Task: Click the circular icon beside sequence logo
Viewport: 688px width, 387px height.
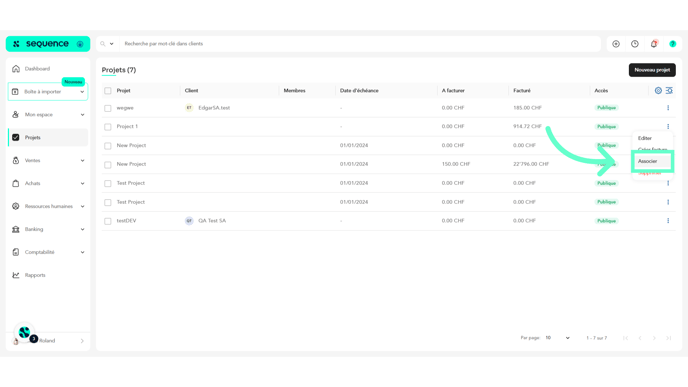Action: [80, 44]
